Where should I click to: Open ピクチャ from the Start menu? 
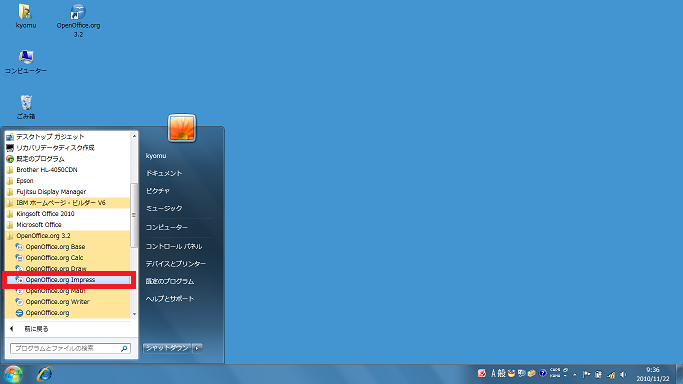pyautogui.click(x=158, y=191)
